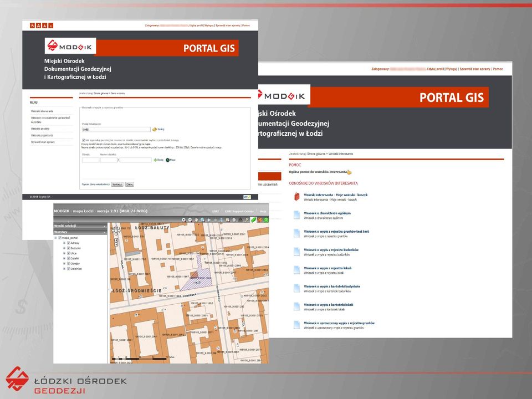The image size is (532, 399).
Task: Toggle the Ulice layer checkbox
Action: tap(69, 253)
